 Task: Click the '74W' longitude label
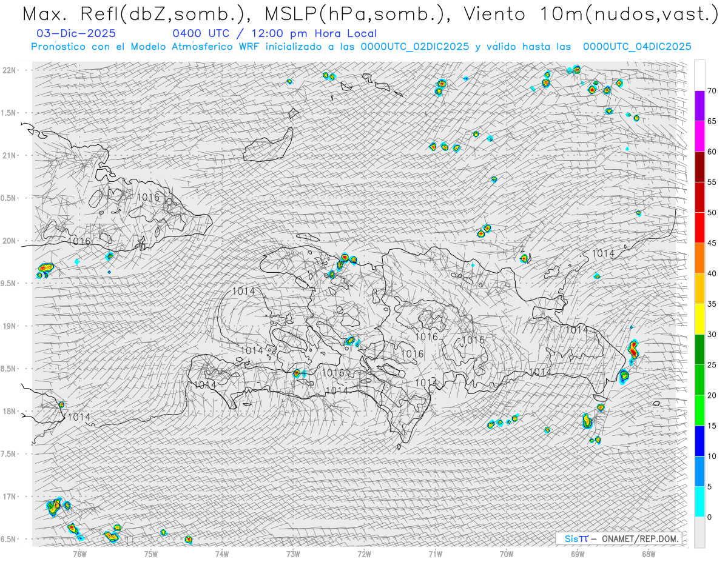(x=222, y=554)
